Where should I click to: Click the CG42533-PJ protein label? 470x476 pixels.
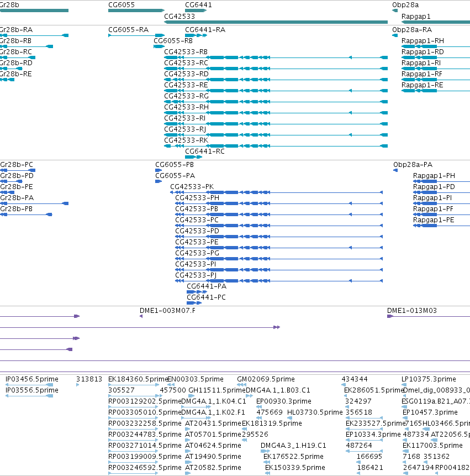[196, 275]
